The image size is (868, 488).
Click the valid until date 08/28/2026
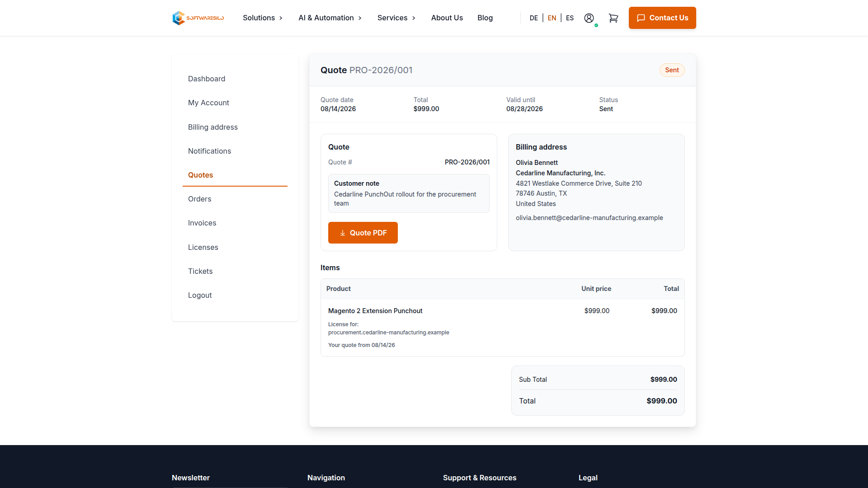(524, 109)
